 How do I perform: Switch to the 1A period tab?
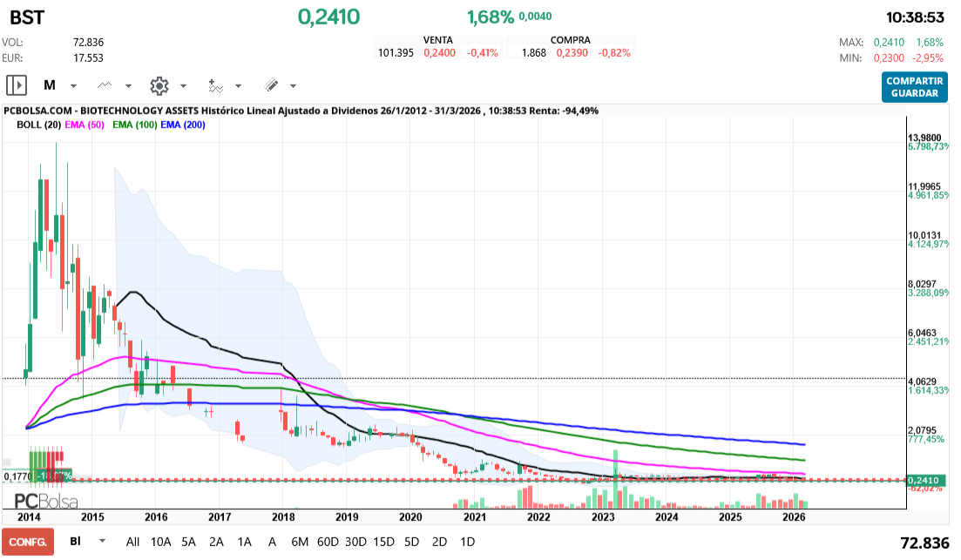point(245,541)
